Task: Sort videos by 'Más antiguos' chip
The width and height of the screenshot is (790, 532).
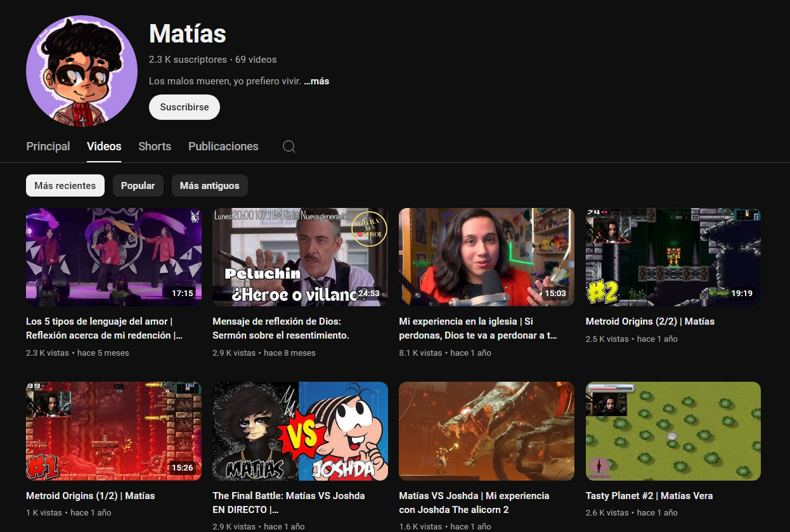Action: pos(210,186)
